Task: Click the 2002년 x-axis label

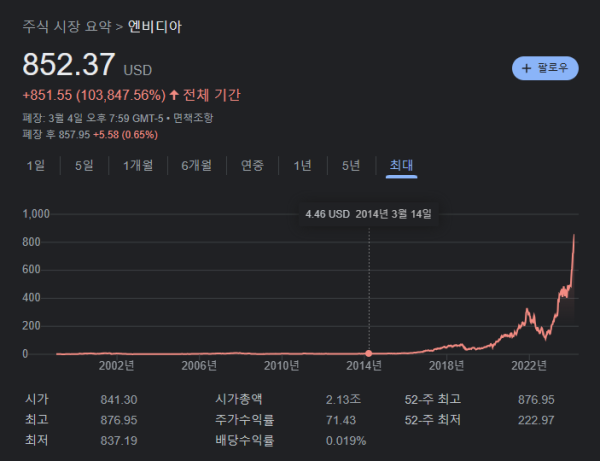Action: [x=116, y=366]
